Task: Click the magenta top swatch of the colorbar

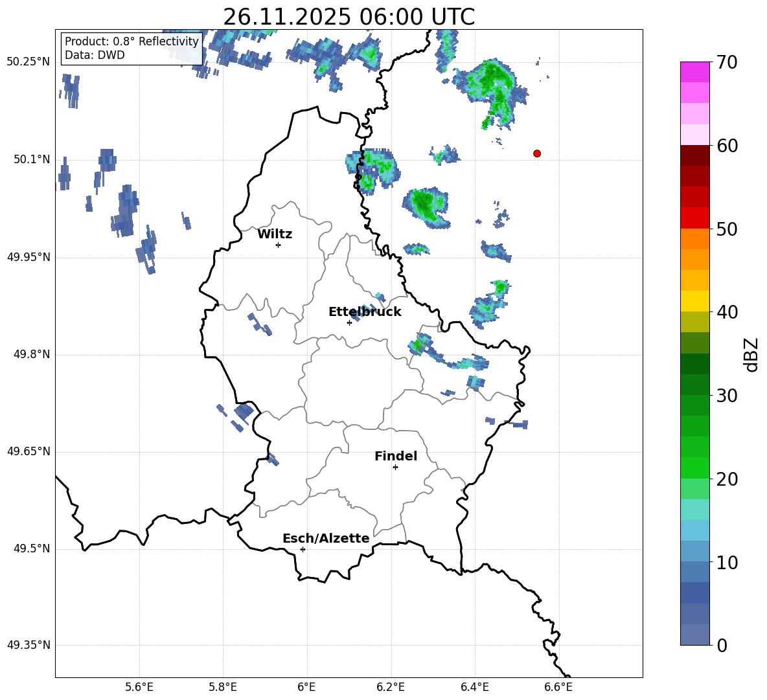Action: pyautogui.click(x=694, y=72)
